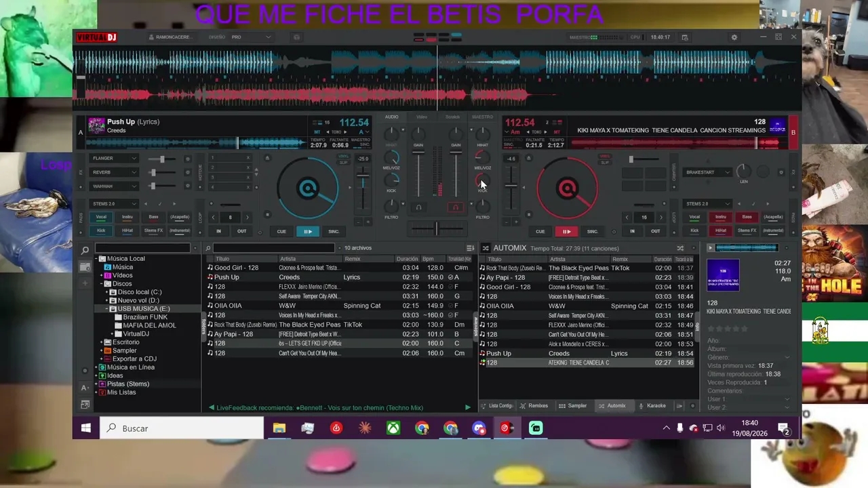Open the Stems 2.0 pads dropdown on deck A

click(114, 203)
